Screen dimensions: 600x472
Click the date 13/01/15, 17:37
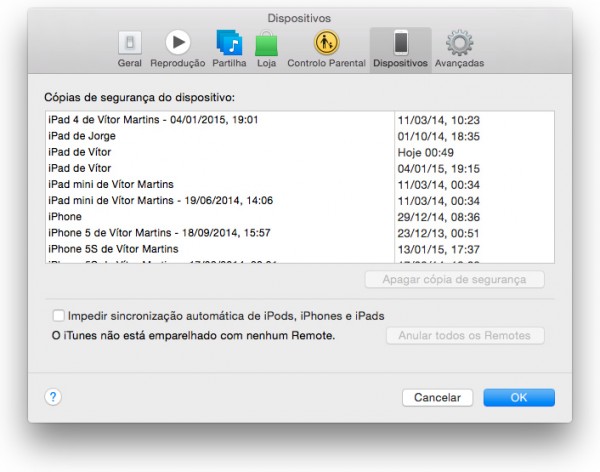439,249
